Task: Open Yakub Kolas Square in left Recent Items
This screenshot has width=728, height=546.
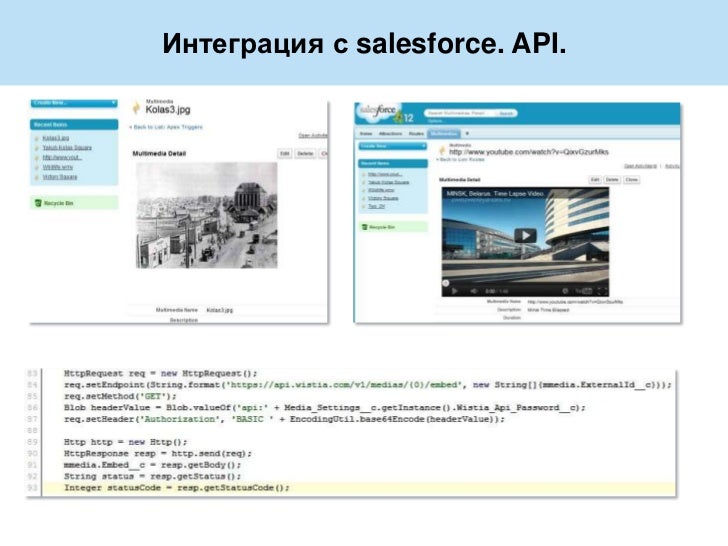Action: [67, 148]
